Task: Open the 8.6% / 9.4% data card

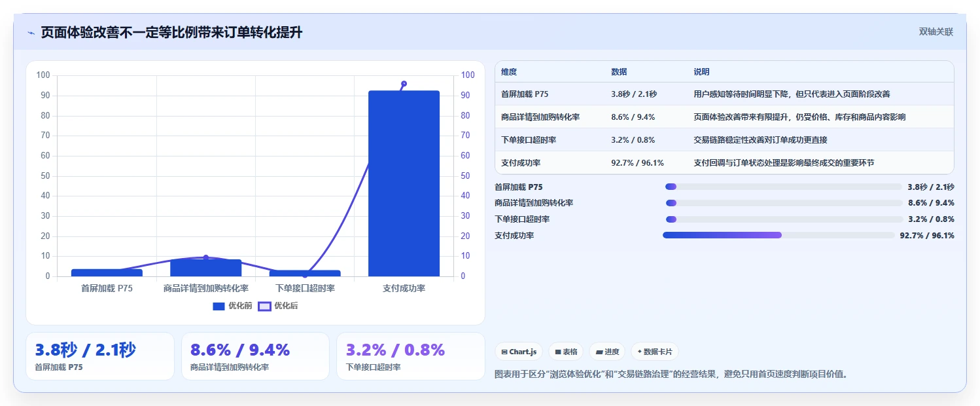Action: pos(255,356)
